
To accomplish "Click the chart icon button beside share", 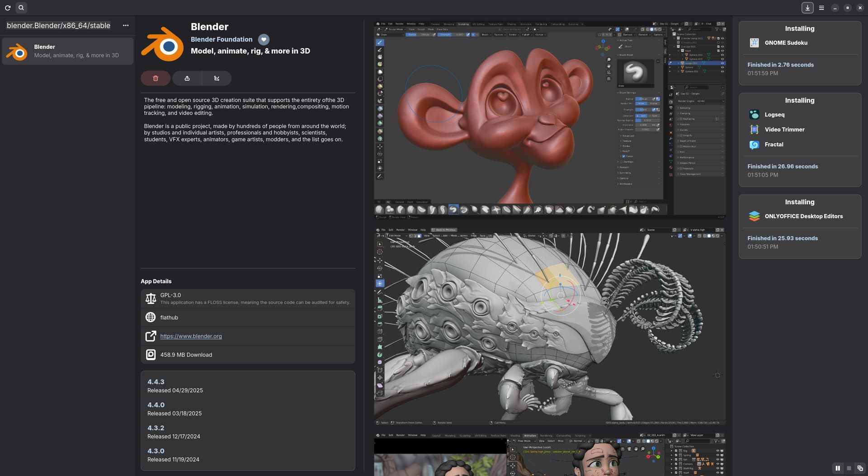I will pyautogui.click(x=217, y=78).
